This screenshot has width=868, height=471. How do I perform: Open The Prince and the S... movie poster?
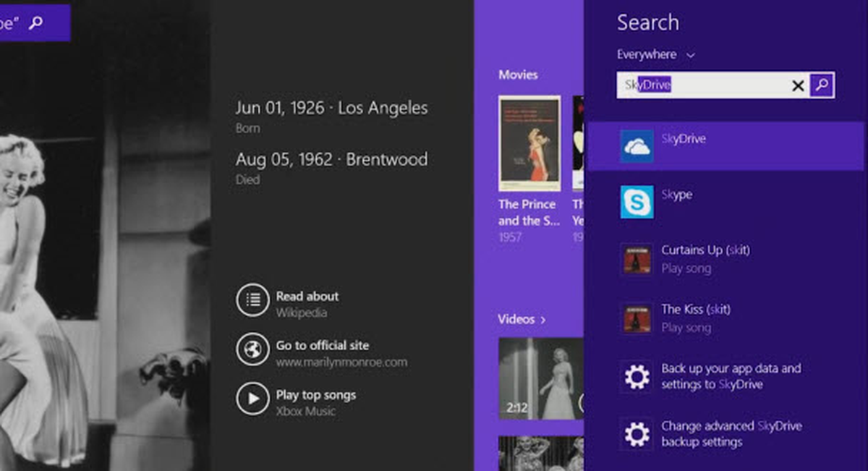(529, 143)
